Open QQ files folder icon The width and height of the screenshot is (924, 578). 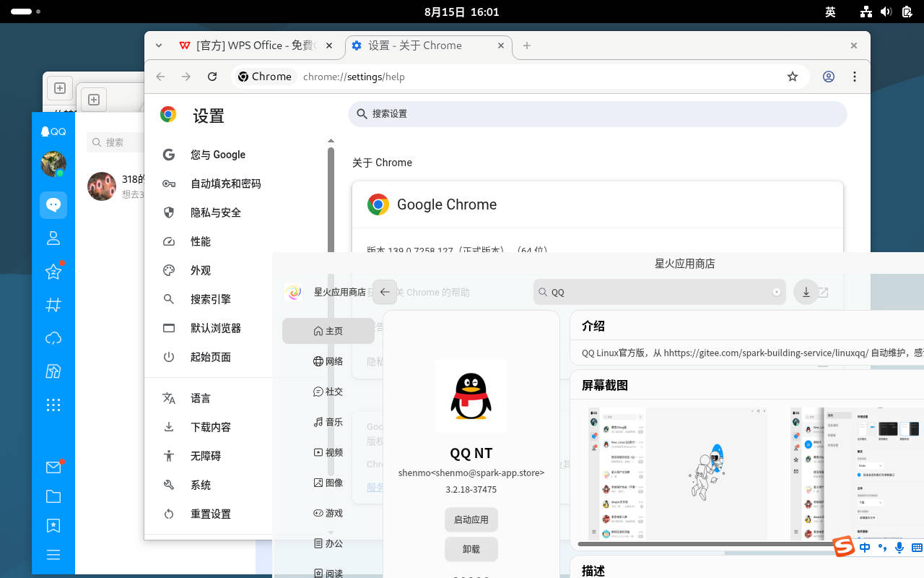[x=53, y=496]
